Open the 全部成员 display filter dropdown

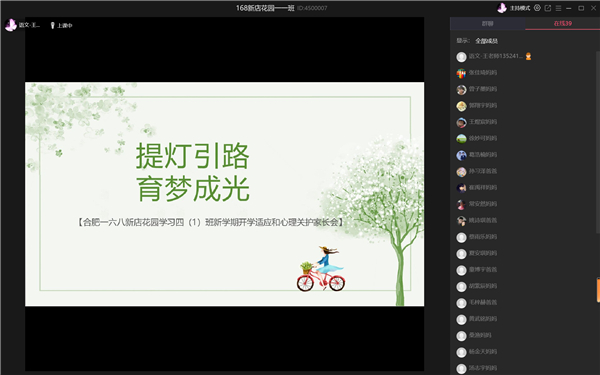pyautogui.click(x=486, y=41)
